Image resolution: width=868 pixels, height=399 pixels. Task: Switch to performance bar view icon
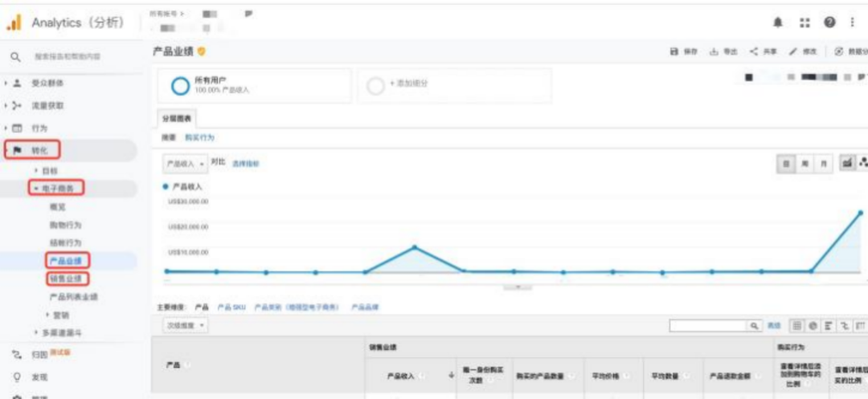point(829,326)
